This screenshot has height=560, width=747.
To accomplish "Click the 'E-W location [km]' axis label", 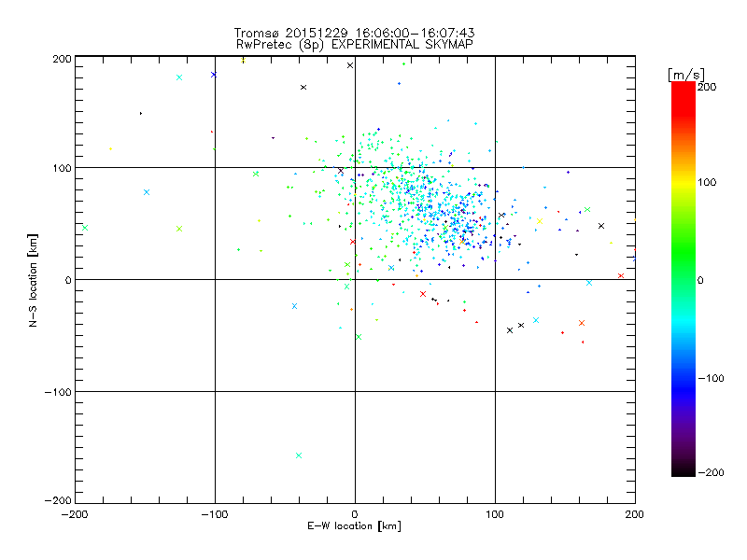I will 354,526.
